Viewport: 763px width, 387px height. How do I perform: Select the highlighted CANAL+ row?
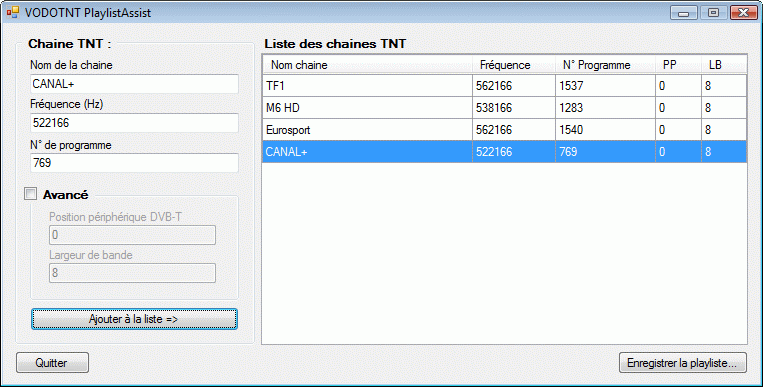pyautogui.click(x=505, y=151)
